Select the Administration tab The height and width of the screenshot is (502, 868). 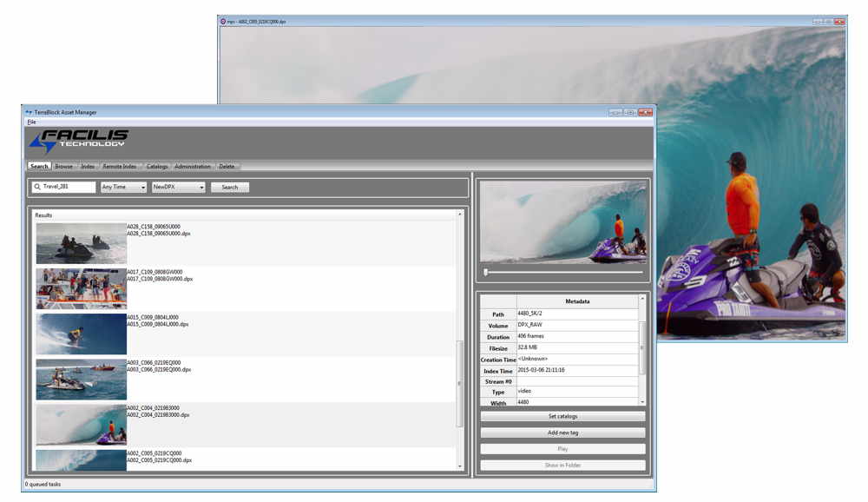[x=192, y=166]
